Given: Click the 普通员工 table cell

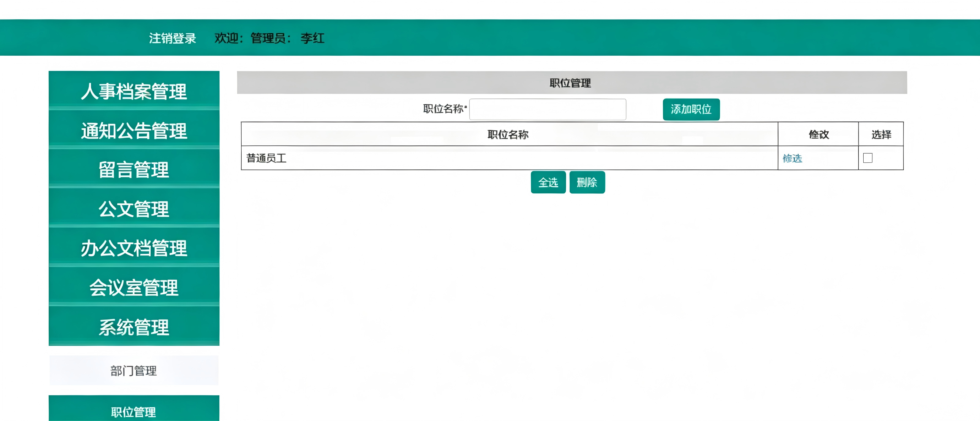Looking at the screenshot, I should pos(509,158).
